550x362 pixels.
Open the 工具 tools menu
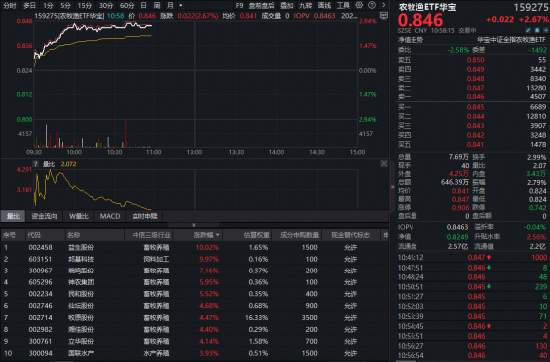coord(343,5)
